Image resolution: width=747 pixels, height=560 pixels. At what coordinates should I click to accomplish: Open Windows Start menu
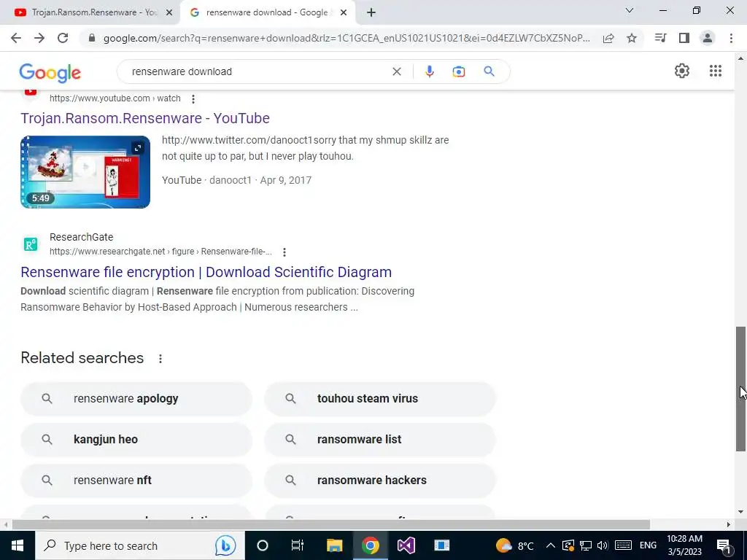pyautogui.click(x=18, y=545)
